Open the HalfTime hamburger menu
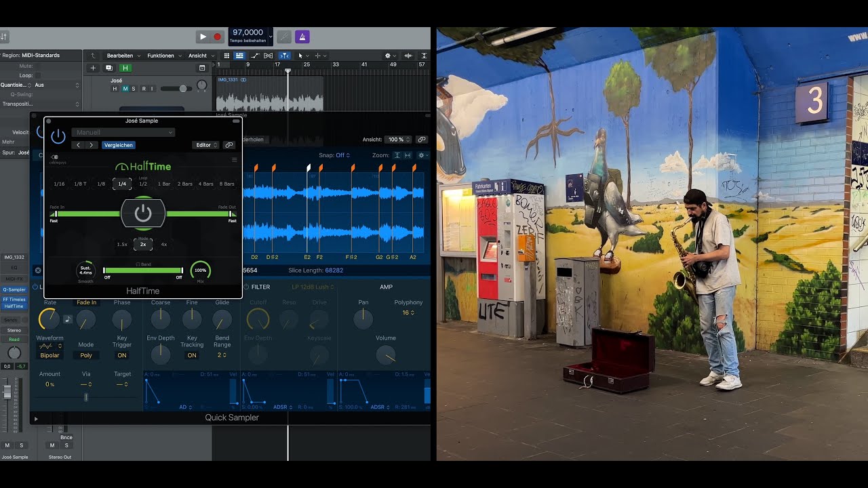 (x=235, y=160)
